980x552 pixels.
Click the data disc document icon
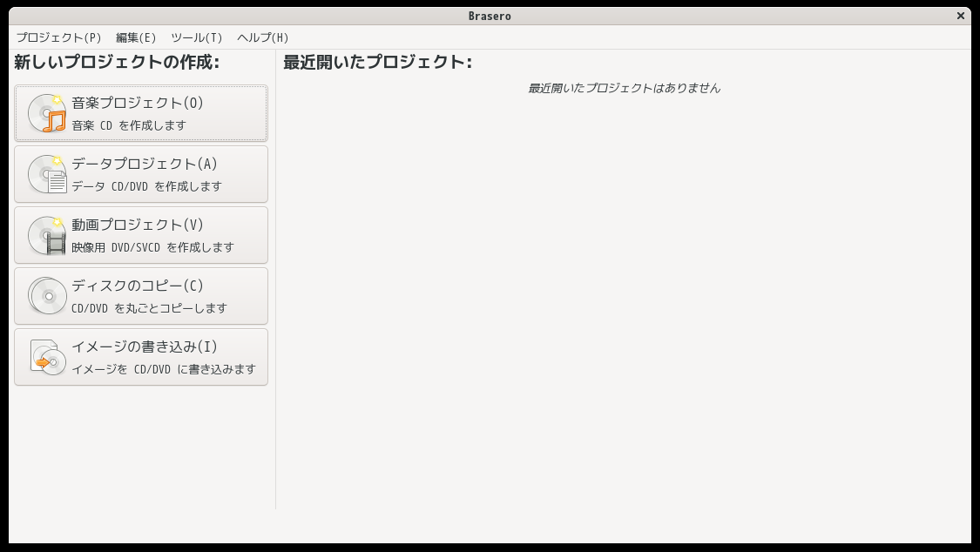(x=47, y=174)
